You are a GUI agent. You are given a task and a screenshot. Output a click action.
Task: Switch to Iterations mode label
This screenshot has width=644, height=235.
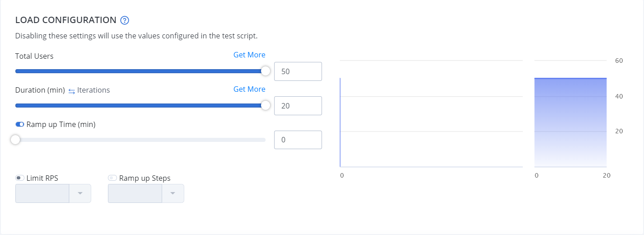click(93, 90)
